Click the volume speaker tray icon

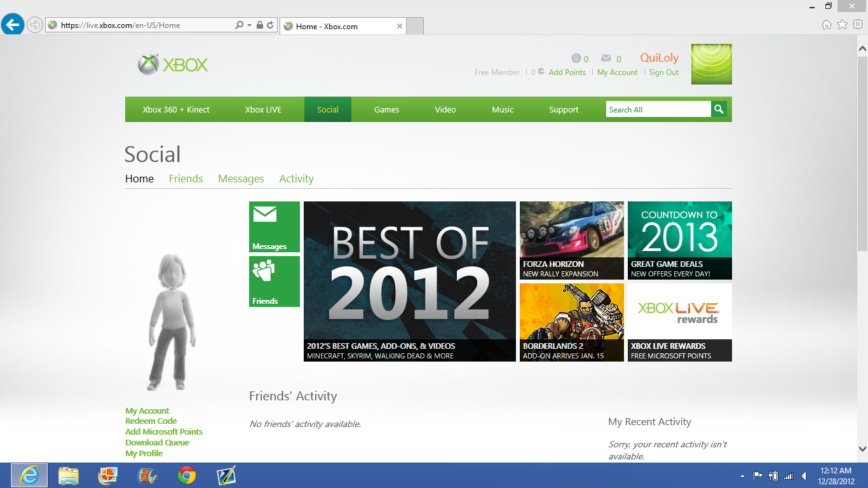804,476
